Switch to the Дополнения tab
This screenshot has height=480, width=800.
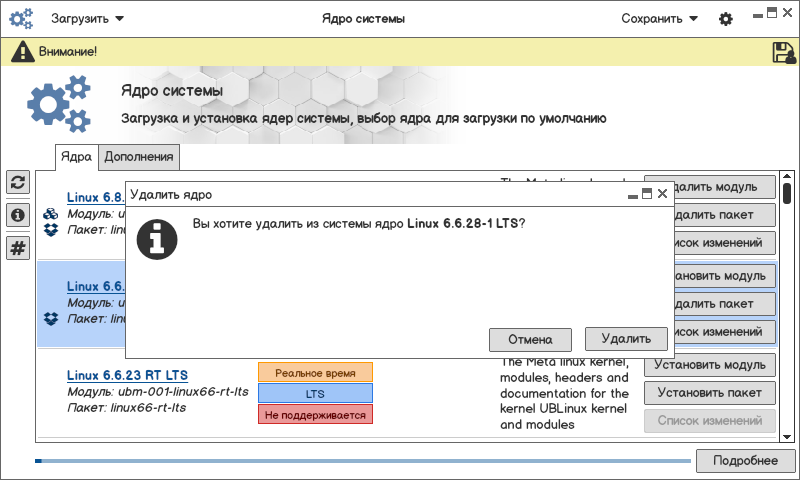tap(139, 157)
